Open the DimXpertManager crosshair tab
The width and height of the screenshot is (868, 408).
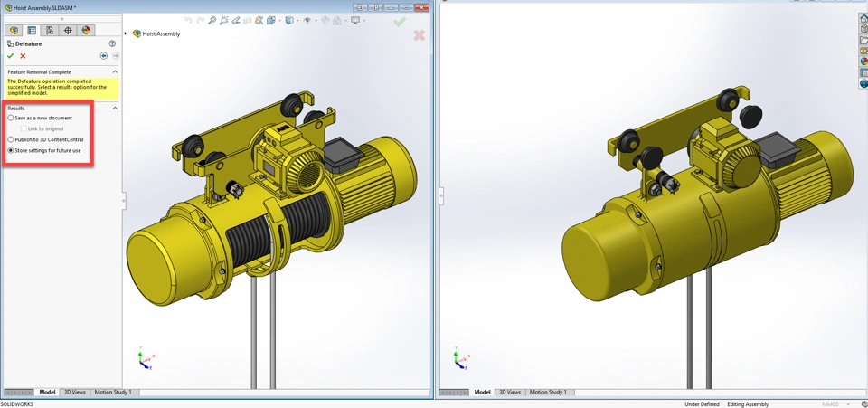[68, 30]
